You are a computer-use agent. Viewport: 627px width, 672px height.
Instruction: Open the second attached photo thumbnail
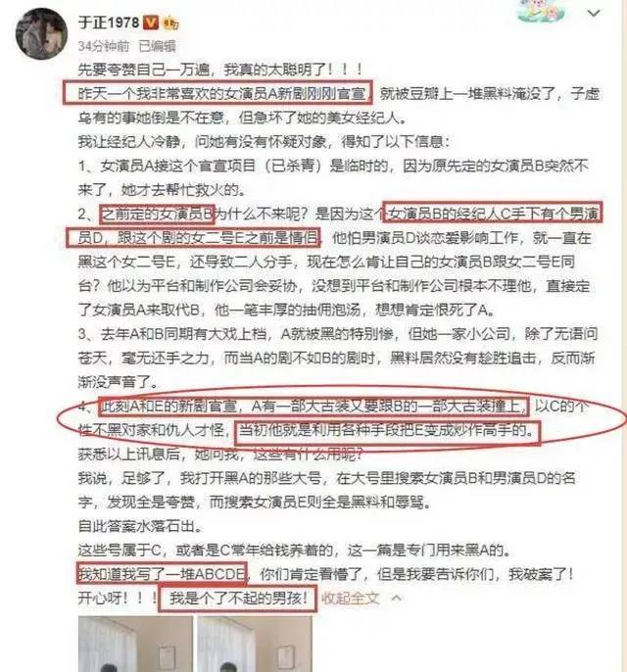tap(255, 645)
